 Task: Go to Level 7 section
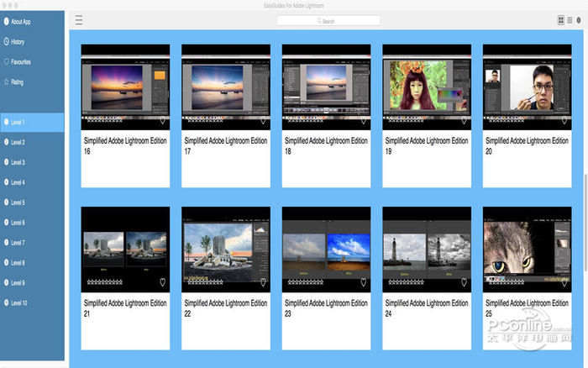tap(18, 242)
